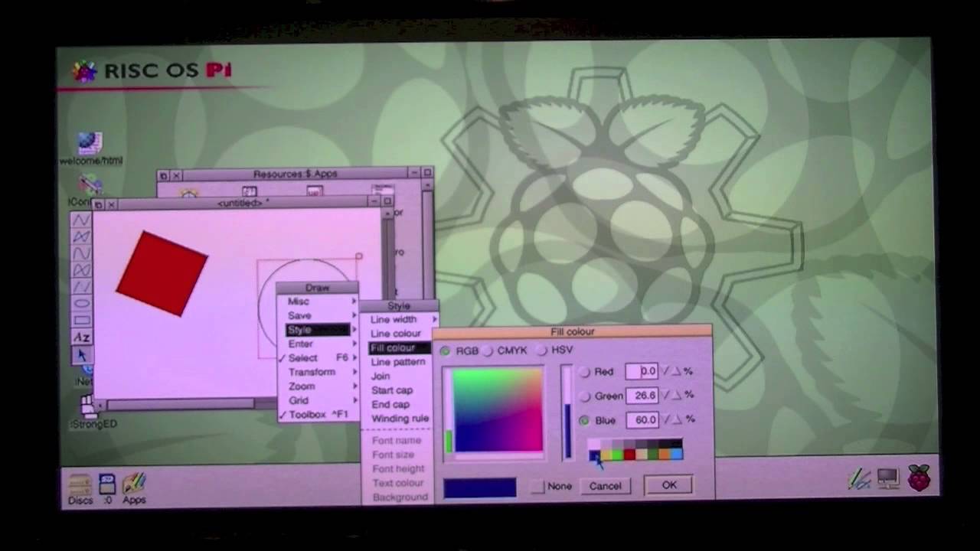Open the welcome/html desktop icon
This screenshot has height=551, width=980.
(x=90, y=149)
